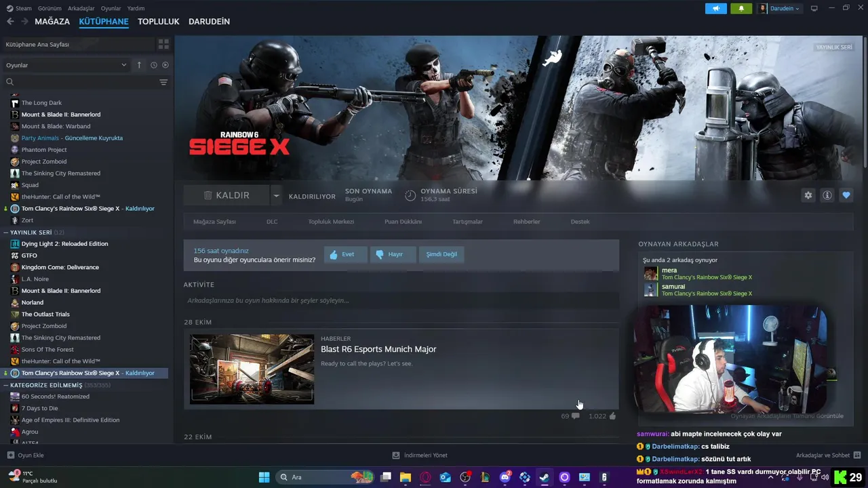Open the Rehberler tab
The image size is (868, 488).
tap(527, 222)
